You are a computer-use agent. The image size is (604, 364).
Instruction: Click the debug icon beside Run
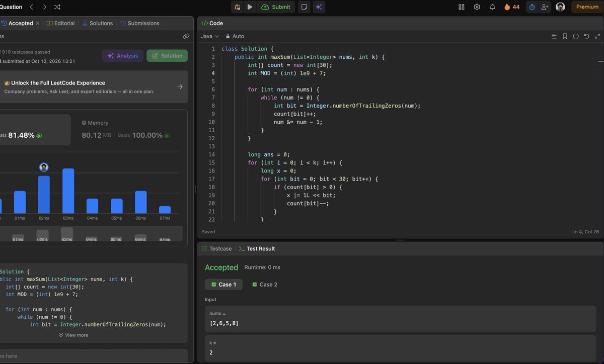click(x=238, y=7)
